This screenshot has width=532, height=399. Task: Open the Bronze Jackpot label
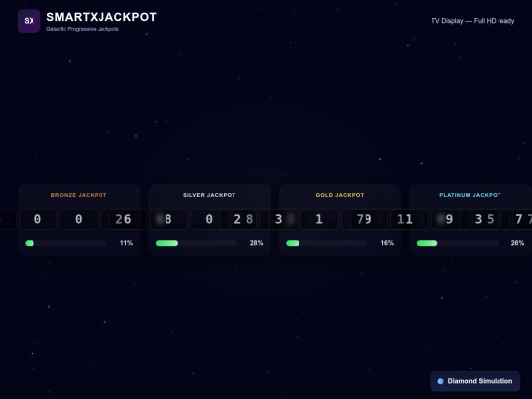(x=79, y=195)
